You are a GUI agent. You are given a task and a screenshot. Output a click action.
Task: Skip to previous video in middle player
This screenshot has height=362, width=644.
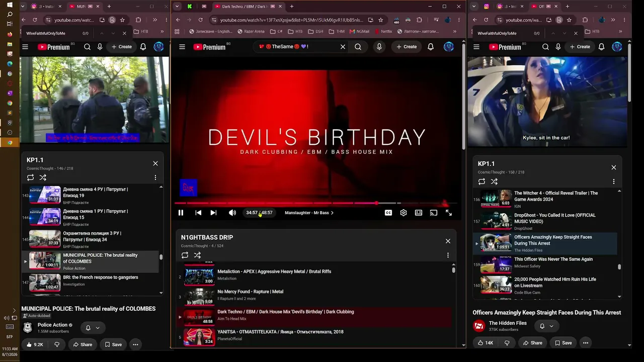198,213
